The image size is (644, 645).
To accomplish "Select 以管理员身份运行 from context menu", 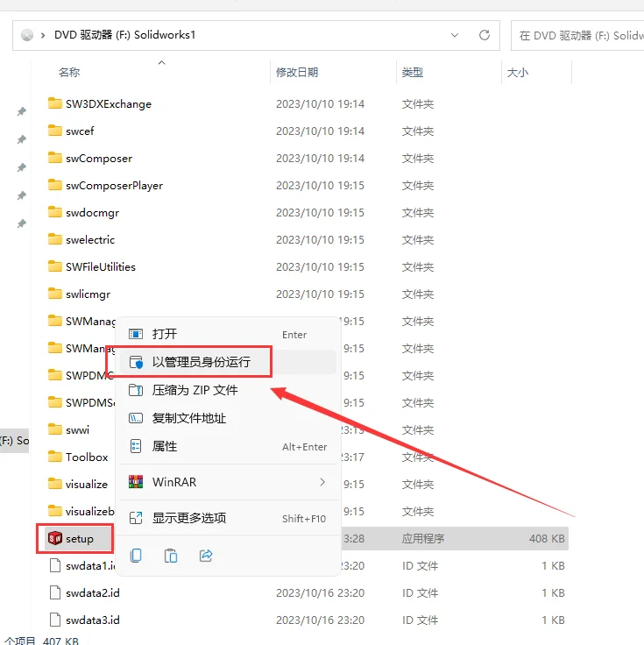I will (201, 361).
